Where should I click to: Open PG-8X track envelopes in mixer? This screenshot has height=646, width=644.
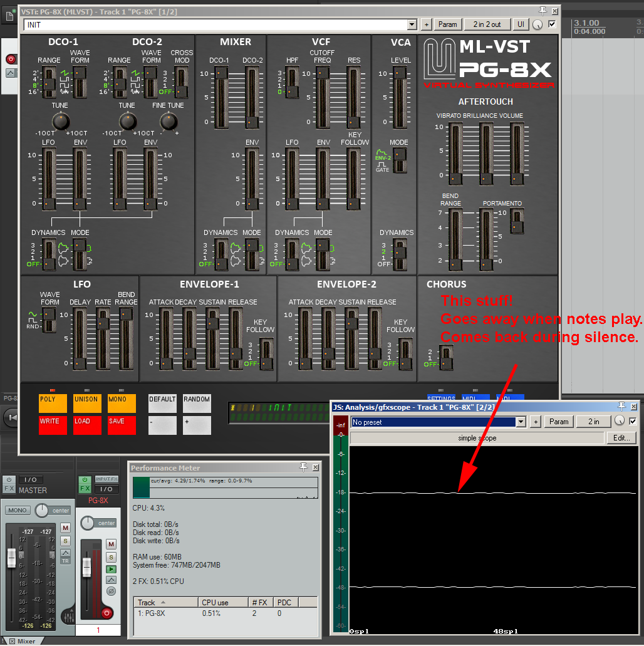coord(112,580)
